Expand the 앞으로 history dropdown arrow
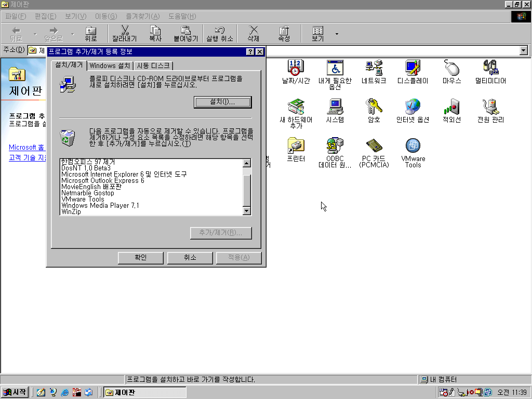This screenshot has width=532, height=399. point(72,34)
